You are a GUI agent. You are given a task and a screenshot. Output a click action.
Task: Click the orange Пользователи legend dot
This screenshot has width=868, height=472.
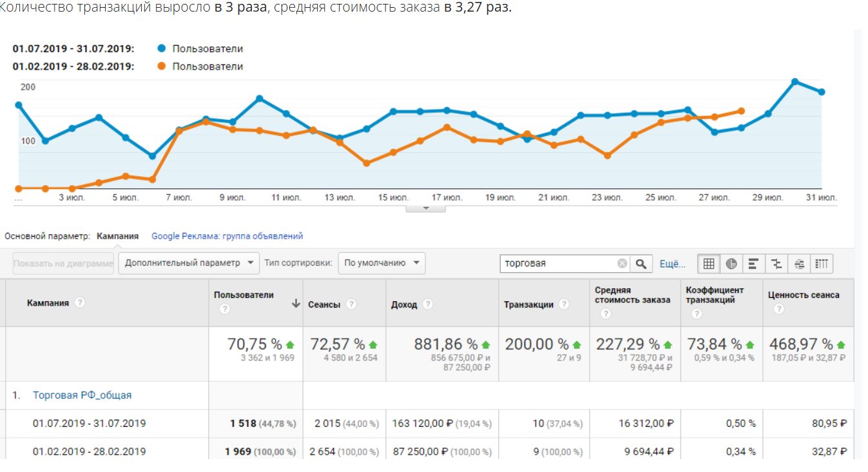161,66
